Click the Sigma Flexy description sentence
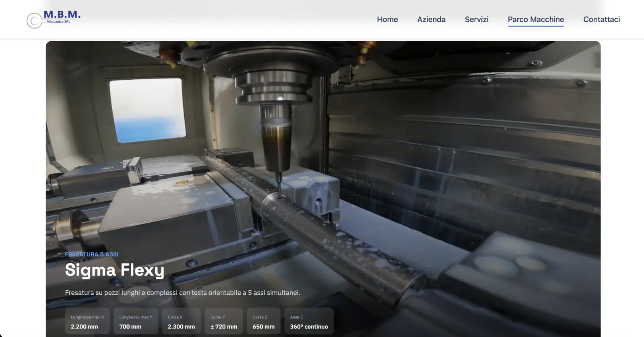 click(x=183, y=293)
